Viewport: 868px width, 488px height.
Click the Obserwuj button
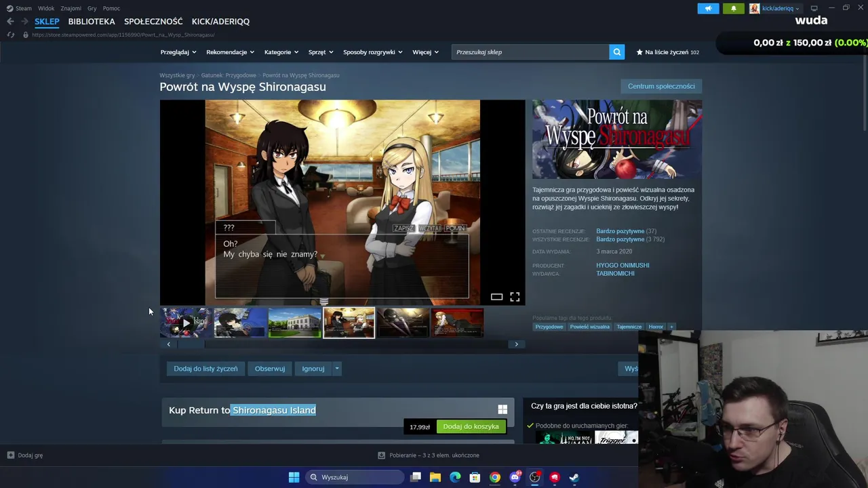coord(270,369)
